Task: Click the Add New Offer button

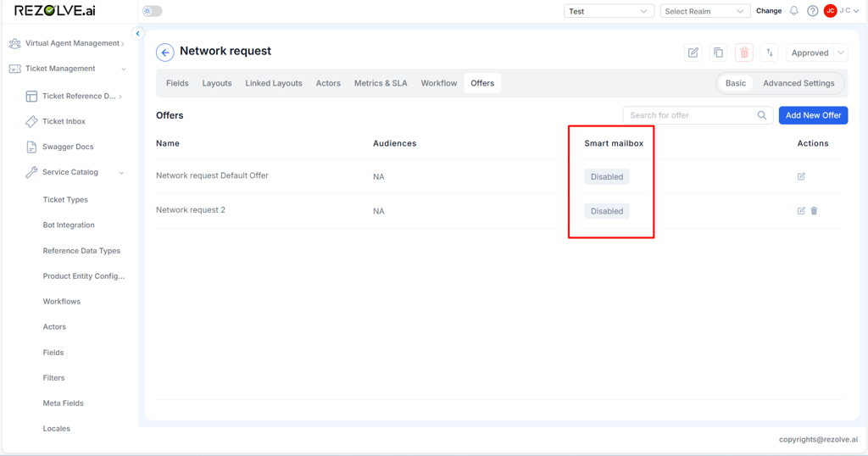Action: pos(813,115)
